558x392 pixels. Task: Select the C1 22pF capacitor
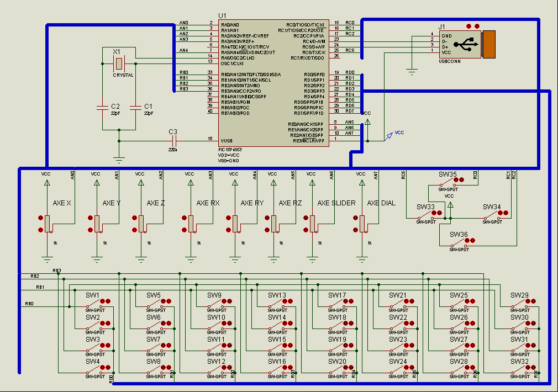[x=135, y=107]
